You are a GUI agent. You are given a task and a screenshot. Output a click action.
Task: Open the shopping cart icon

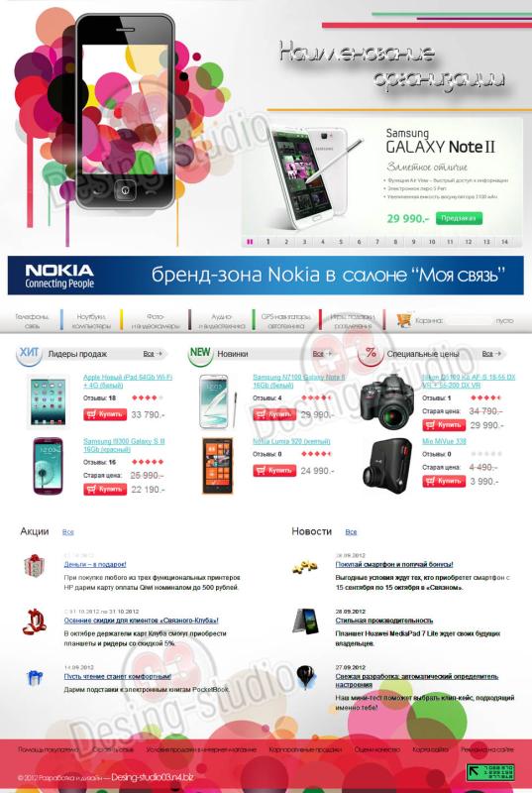403,319
